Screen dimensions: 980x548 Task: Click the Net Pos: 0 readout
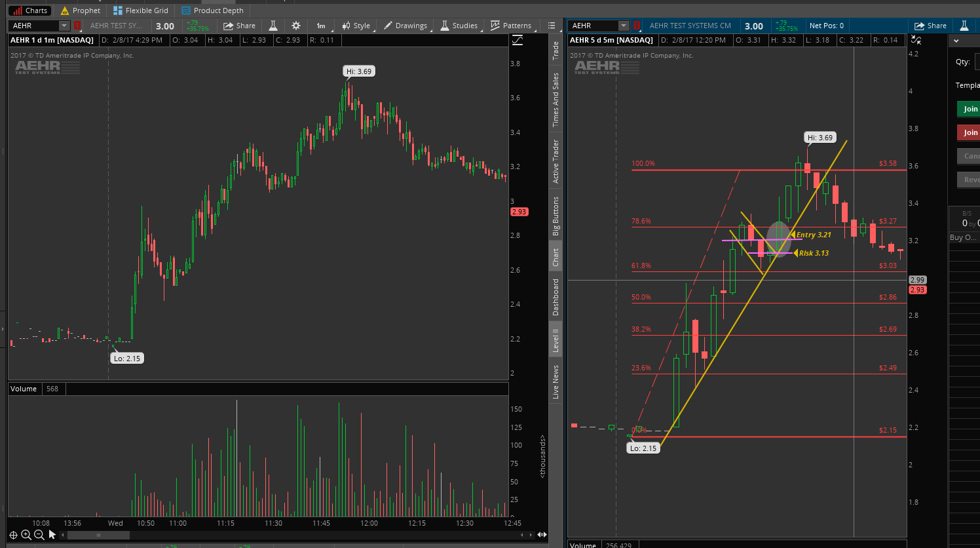pos(827,26)
